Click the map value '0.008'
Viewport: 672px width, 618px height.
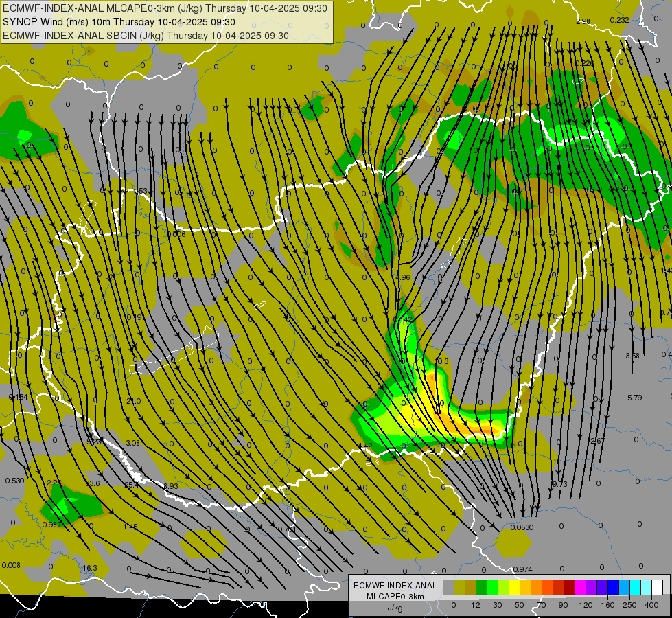(x=11, y=565)
